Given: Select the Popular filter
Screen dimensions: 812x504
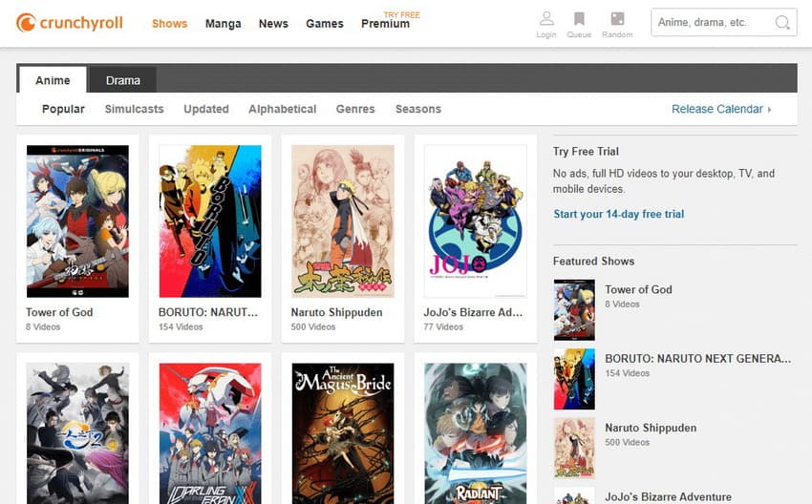Looking at the screenshot, I should coord(63,109).
